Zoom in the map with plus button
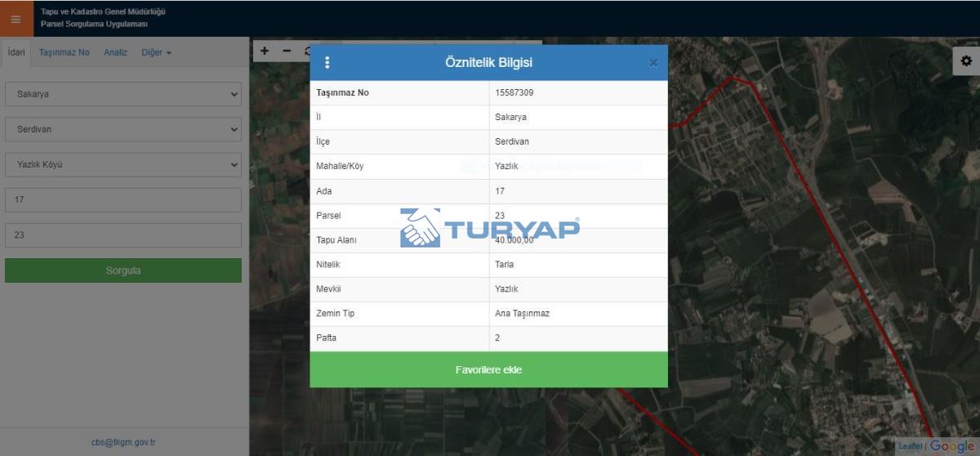The image size is (980, 456). pos(265,51)
